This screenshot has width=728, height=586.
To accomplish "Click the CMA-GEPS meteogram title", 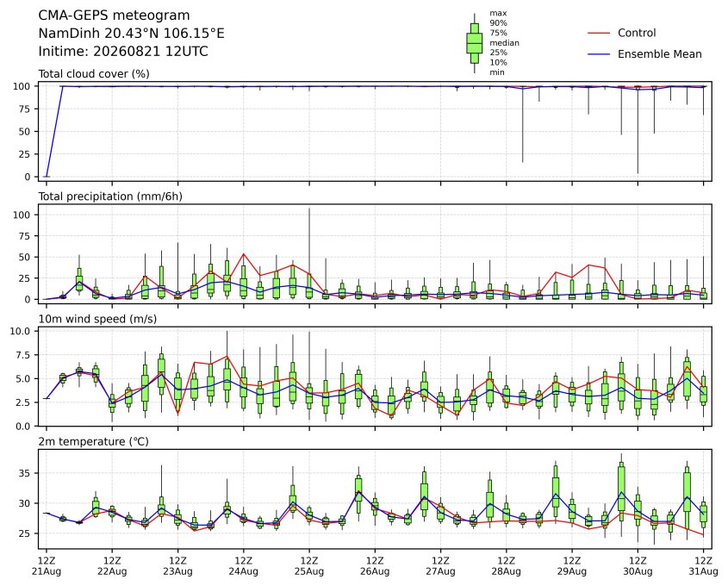I will click(x=114, y=16).
